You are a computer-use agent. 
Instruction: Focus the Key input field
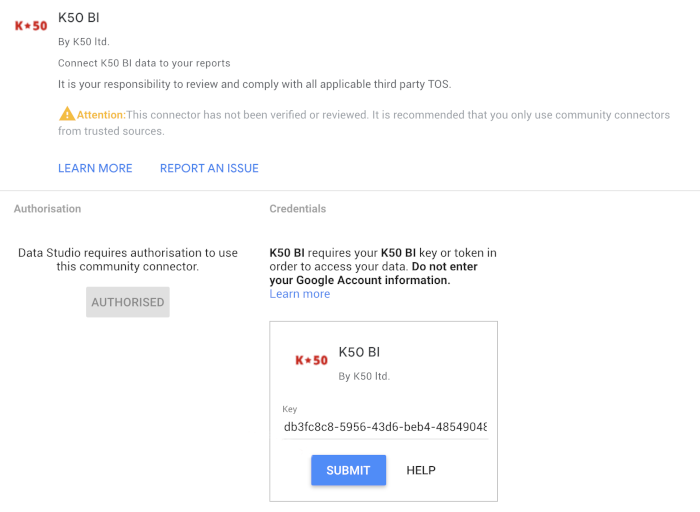[x=385, y=427]
